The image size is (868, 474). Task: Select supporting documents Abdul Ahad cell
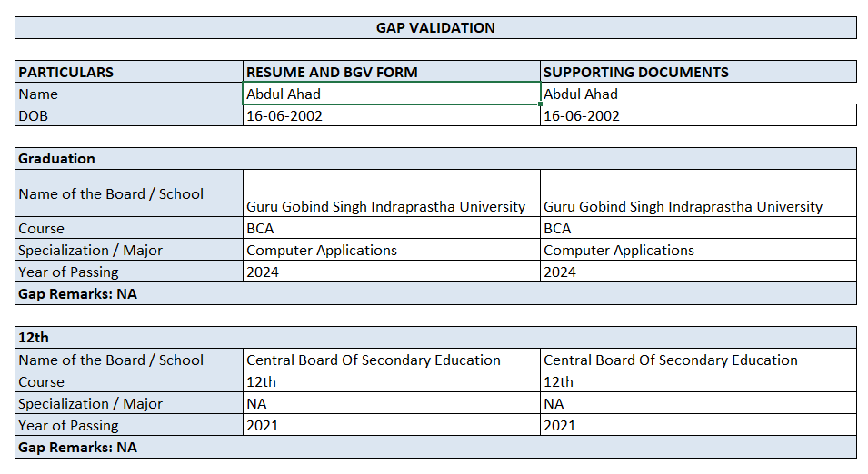[x=698, y=94]
